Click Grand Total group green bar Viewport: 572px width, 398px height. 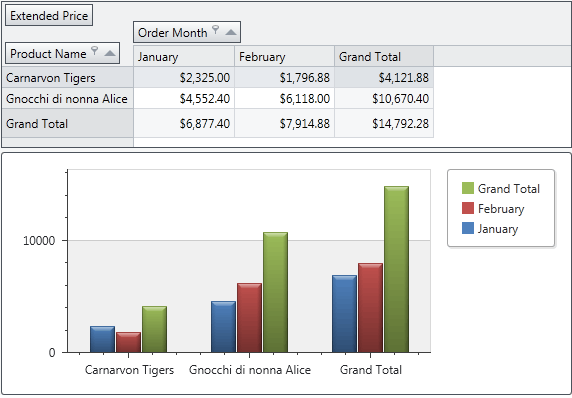click(397, 269)
